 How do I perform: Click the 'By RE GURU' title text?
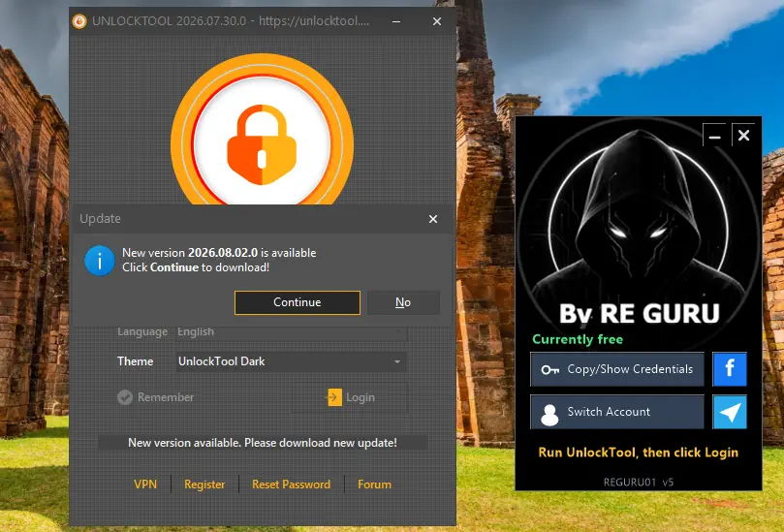click(x=640, y=314)
